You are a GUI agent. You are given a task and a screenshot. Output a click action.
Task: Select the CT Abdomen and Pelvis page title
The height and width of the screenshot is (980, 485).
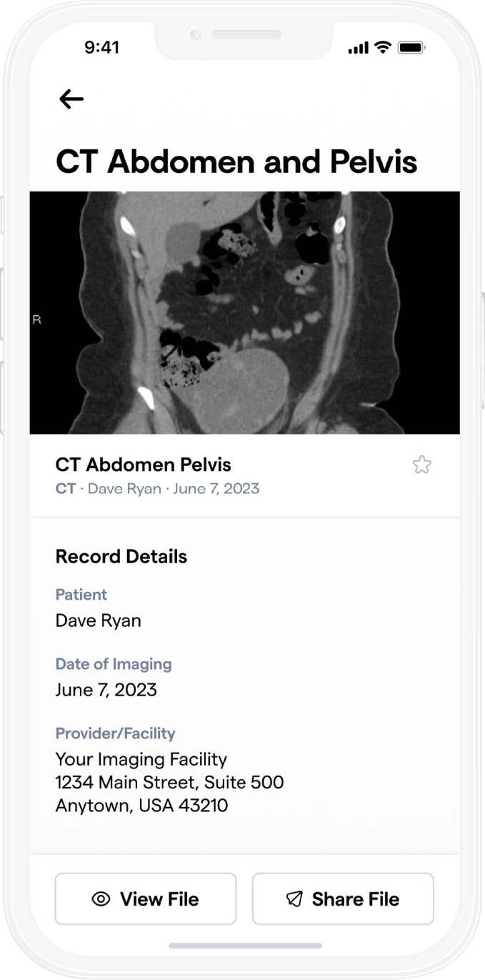point(236,162)
